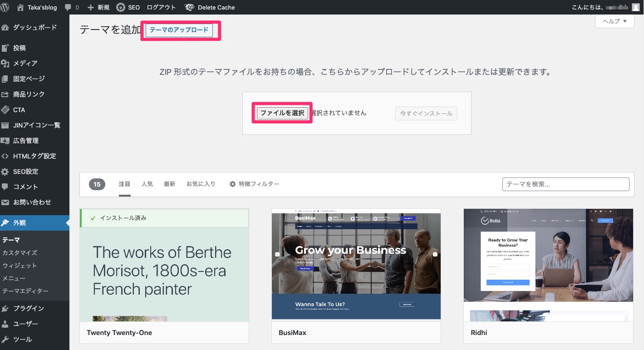Image resolution: width=644 pixels, height=350 pixels.
Task: Click the Ridhi theme name label
Action: coord(479,333)
